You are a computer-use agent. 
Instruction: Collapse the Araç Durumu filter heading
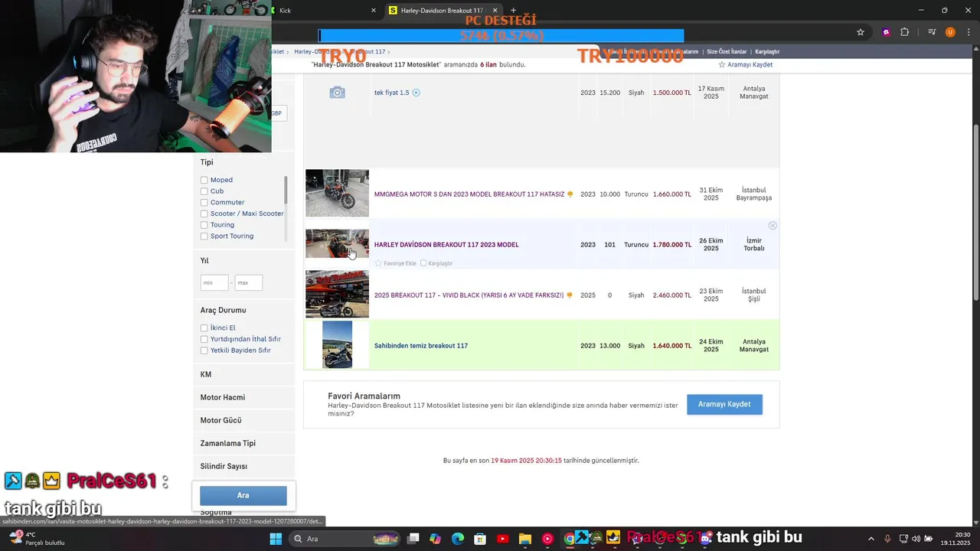tap(223, 310)
